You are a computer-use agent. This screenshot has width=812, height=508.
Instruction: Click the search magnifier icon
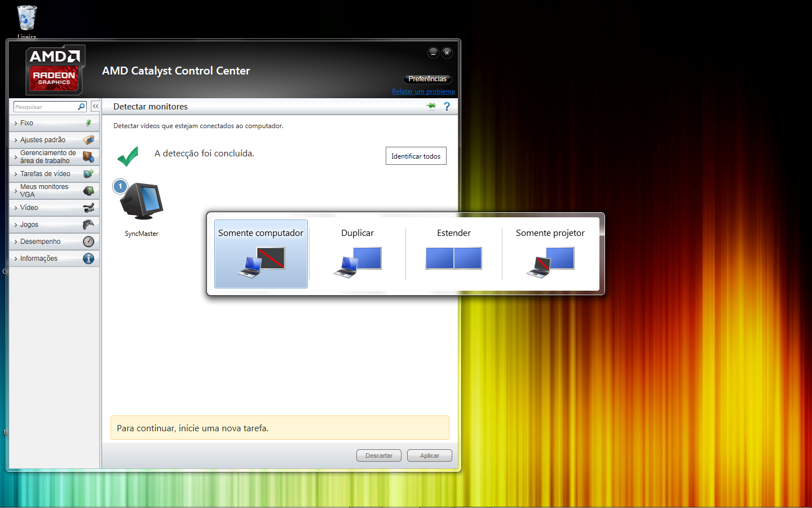coord(81,106)
